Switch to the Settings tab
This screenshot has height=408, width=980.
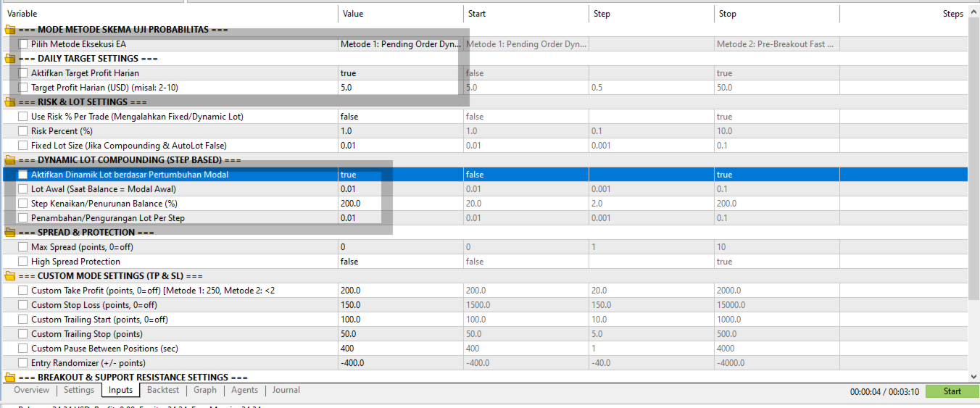[x=79, y=390]
